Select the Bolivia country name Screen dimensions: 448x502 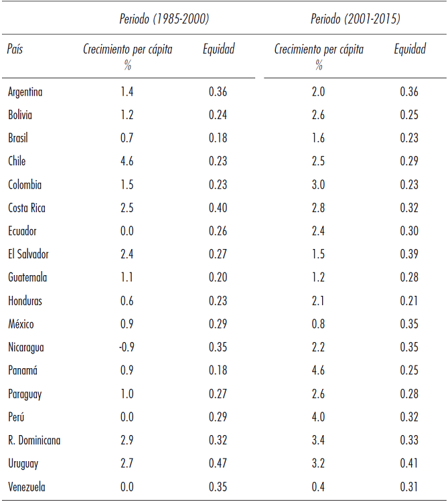click(20, 115)
